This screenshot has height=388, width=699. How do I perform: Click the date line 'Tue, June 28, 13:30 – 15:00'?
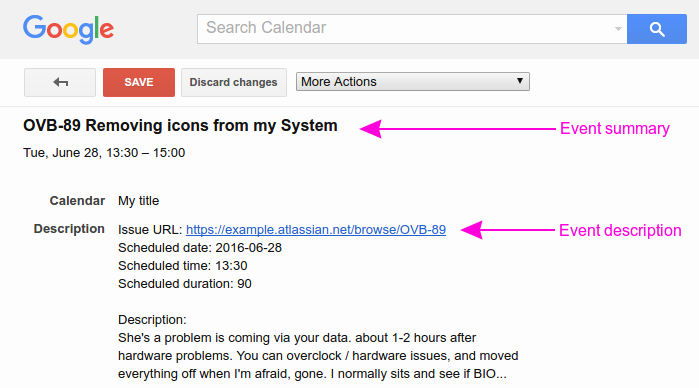[104, 153]
